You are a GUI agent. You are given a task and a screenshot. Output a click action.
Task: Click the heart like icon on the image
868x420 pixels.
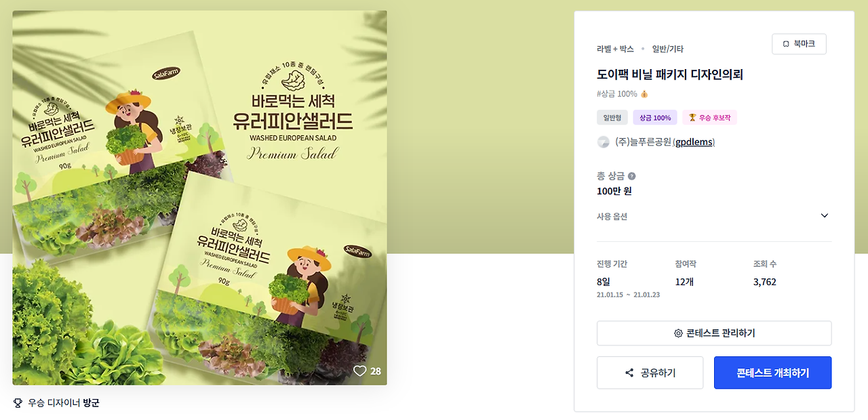pyautogui.click(x=359, y=371)
